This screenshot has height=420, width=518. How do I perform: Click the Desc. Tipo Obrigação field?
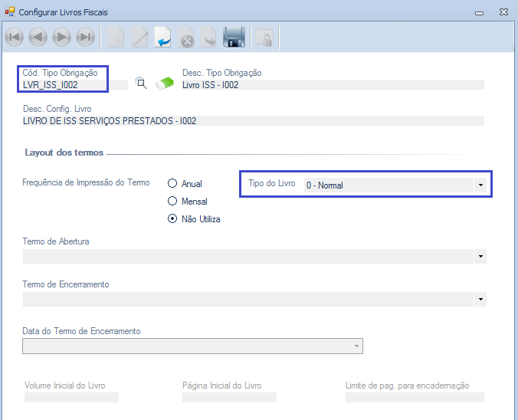click(333, 85)
